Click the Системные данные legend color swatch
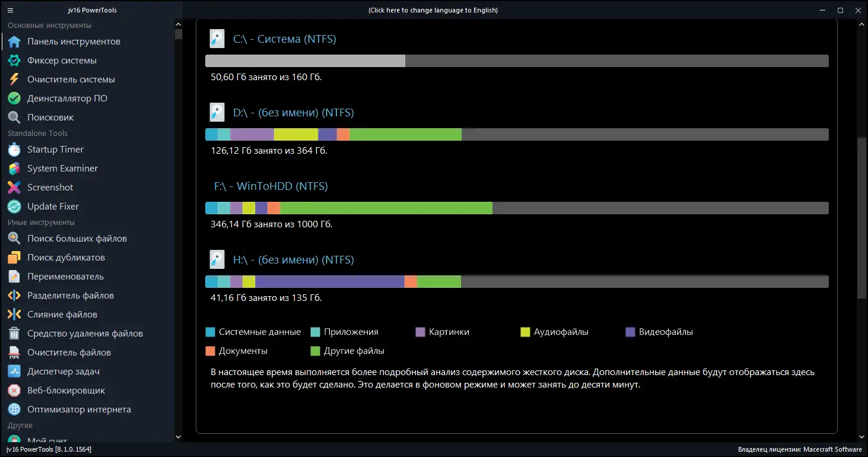The image size is (868, 457). pyautogui.click(x=210, y=332)
